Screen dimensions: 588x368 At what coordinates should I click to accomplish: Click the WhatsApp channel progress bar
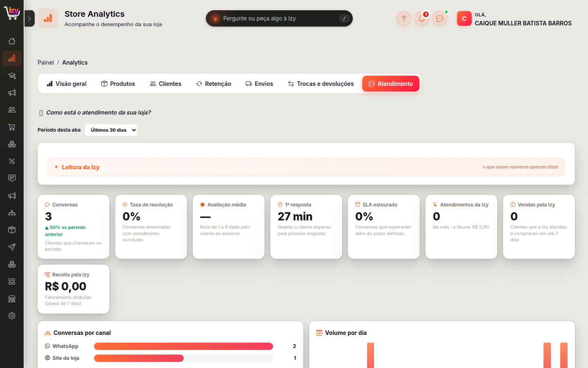point(183,346)
